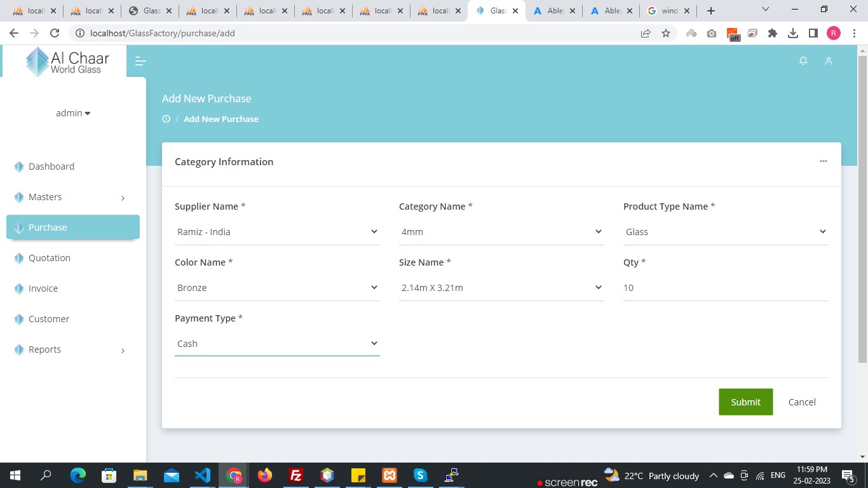The width and height of the screenshot is (868, 488).
Task: Click the user profile icon in header
Action: (x=828, y=61)
